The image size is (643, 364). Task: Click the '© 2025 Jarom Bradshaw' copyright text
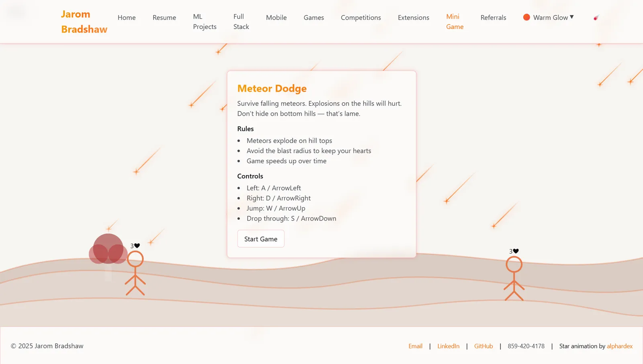pyautogui.click(x=47, y=346)
